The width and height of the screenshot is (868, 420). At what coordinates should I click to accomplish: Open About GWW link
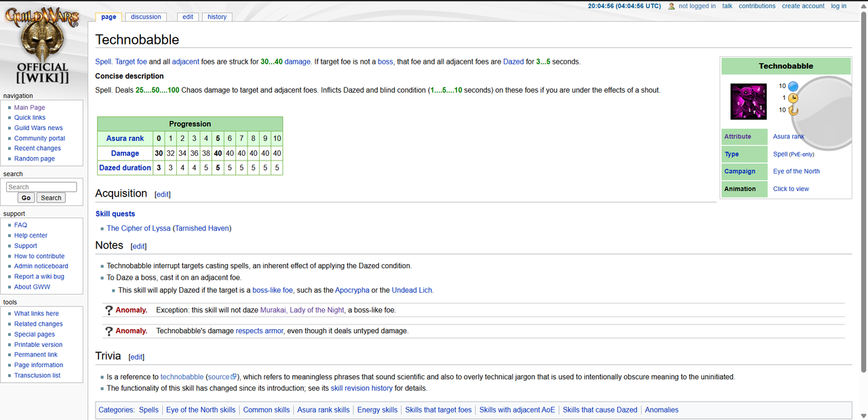pos(32,287)
